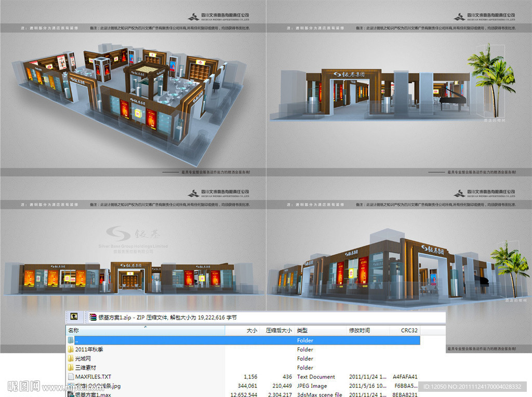Click the folder icon beside 2011年秋季
Screen dimensions: 532x397
coord(71,349)
